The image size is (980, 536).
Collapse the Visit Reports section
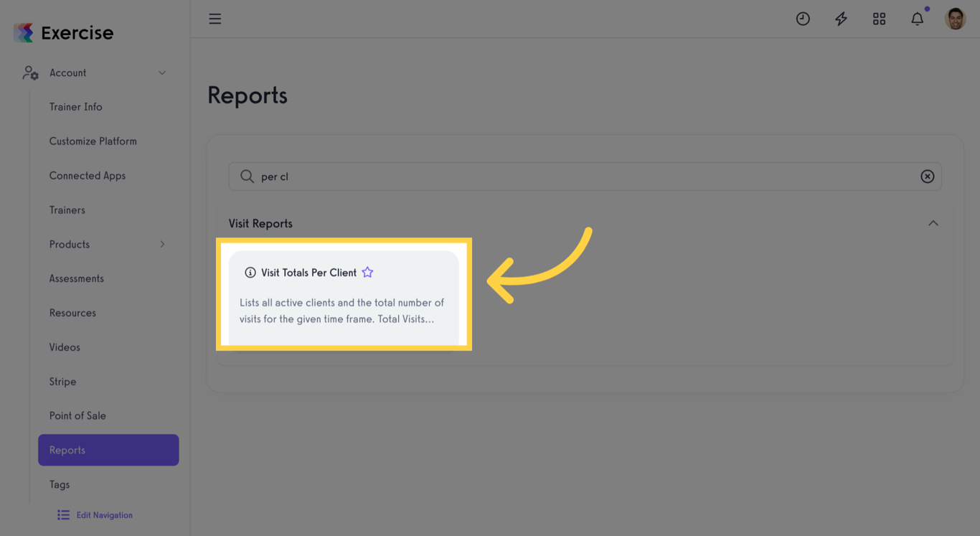[x=933, y=223]
